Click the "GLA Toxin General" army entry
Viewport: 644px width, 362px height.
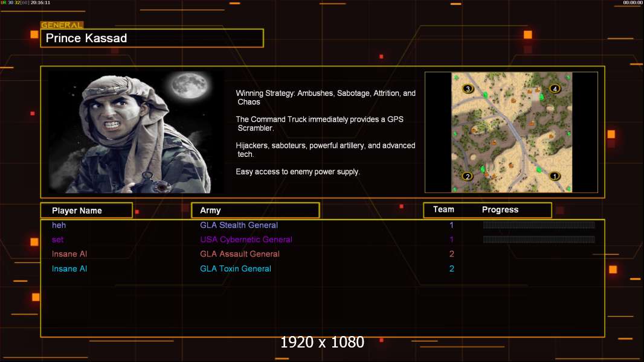click(x=236, y=268)
